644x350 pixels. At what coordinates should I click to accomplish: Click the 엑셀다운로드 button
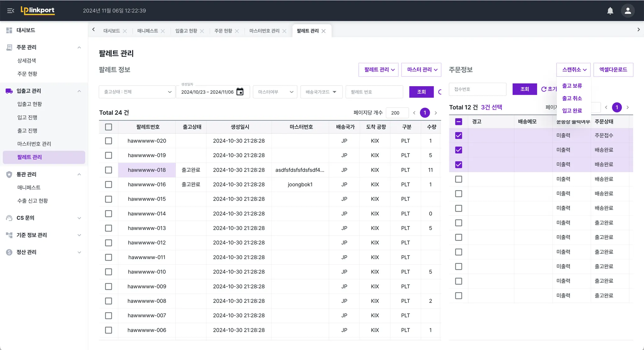coord(613,69)
